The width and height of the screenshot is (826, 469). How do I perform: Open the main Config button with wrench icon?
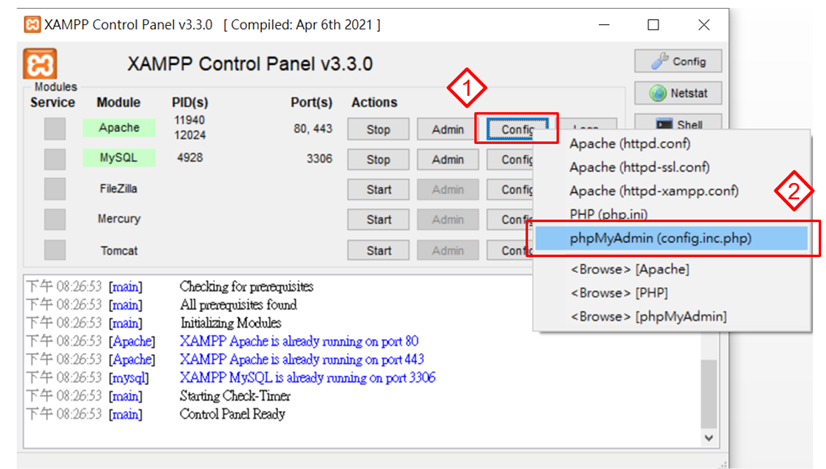(x=678, y=62)
